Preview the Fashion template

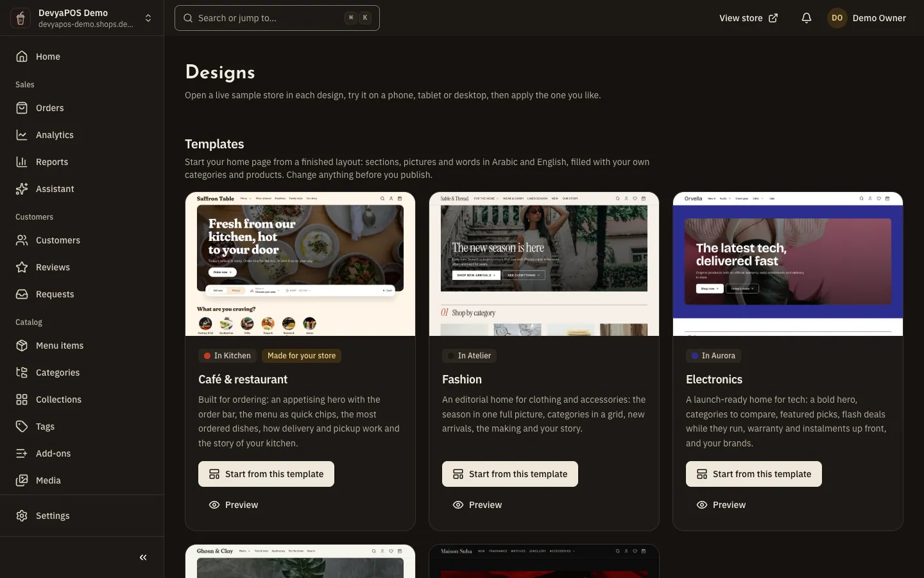coord(477,505)
